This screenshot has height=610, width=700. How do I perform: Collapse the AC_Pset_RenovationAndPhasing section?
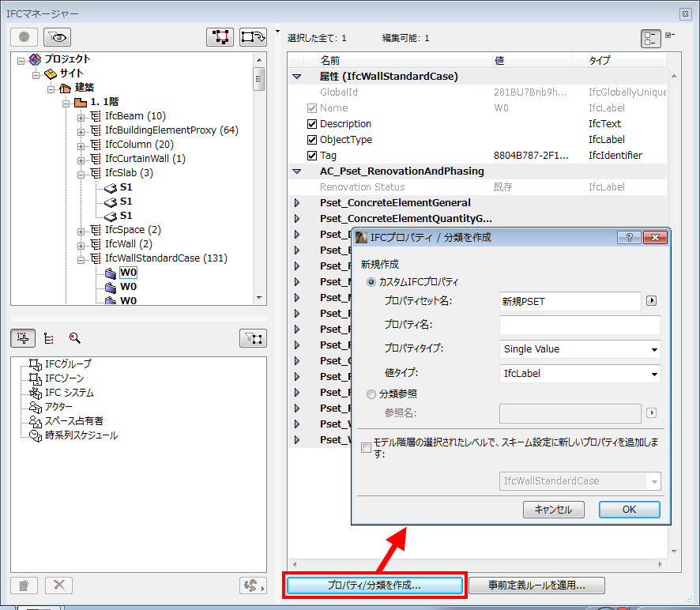click(x=297, y=171)
